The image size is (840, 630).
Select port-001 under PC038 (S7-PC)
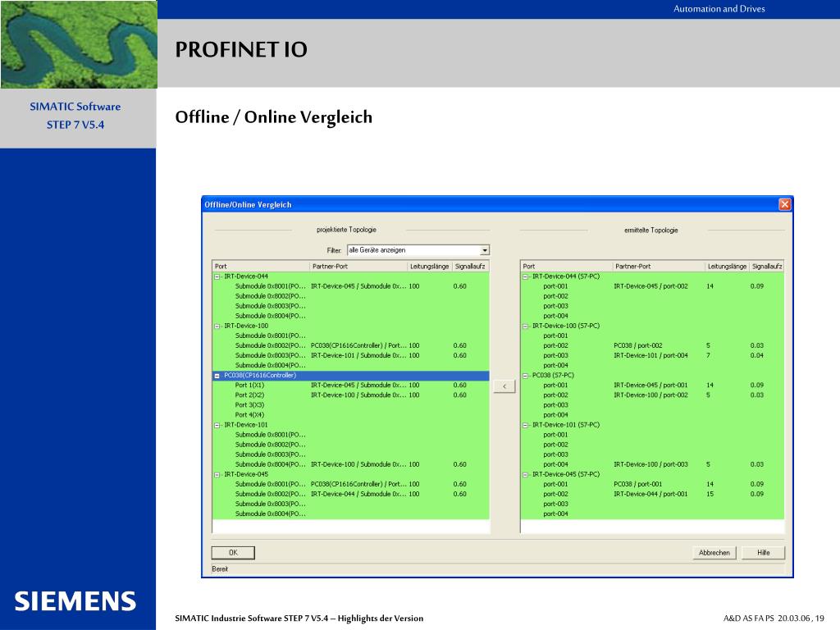[x=555, y=386]
